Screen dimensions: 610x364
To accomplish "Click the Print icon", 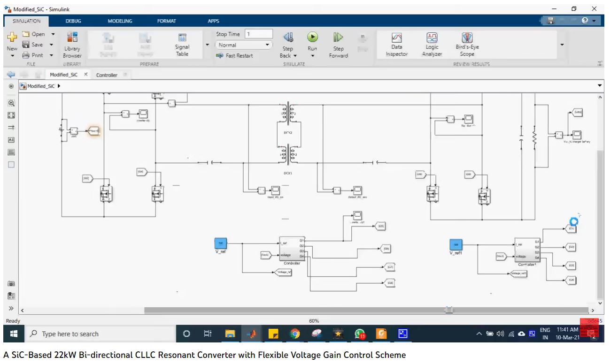I will [x=26, y=55].
